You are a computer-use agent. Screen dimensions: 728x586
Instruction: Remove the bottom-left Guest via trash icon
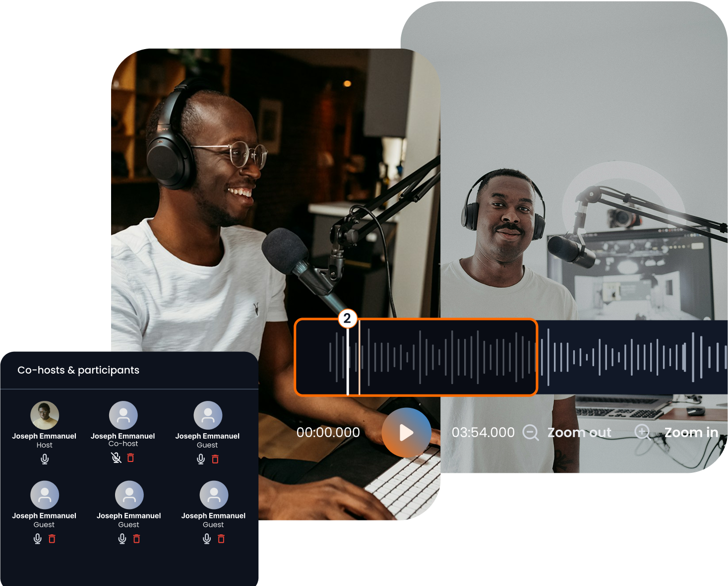(52, 538)
